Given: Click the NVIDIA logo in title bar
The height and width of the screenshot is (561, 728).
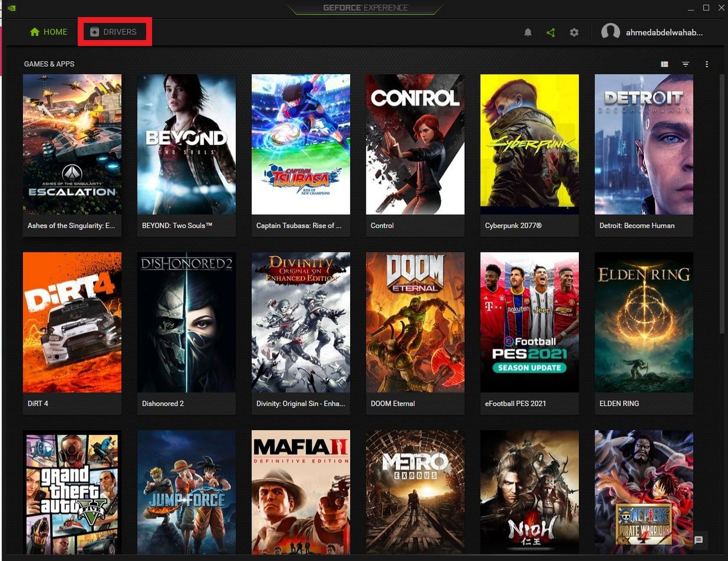Looking at the screenshot, I should [11, 8].
